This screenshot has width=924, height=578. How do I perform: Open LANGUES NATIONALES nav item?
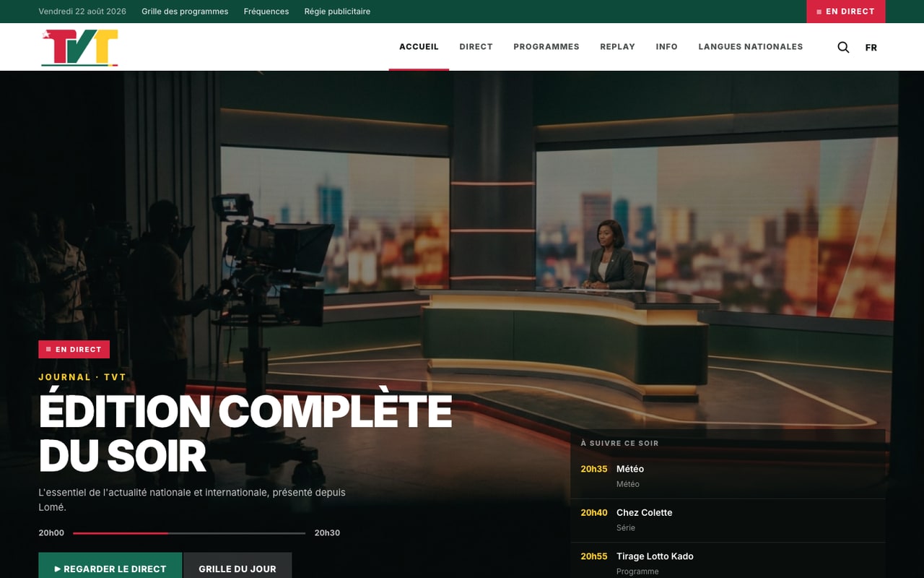click(750, 47)
